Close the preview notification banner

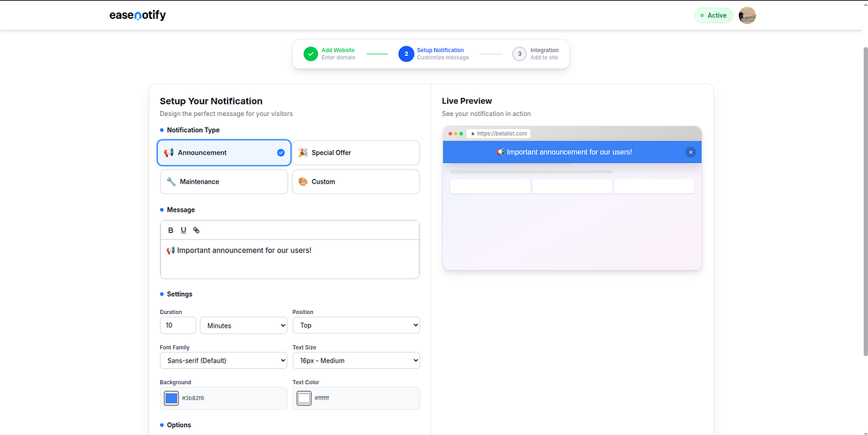click(x=690, y=152)
